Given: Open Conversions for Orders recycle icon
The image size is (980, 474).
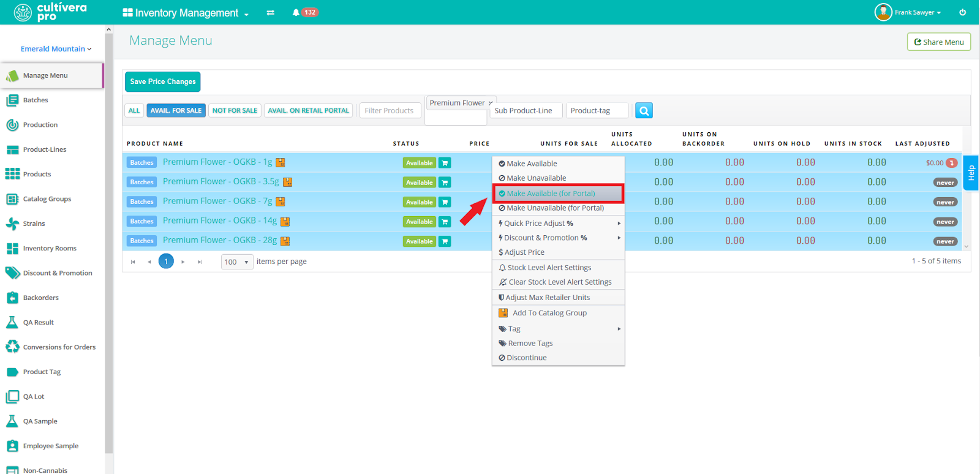Looking at the screenshot, I should click(x=12, y=347).
